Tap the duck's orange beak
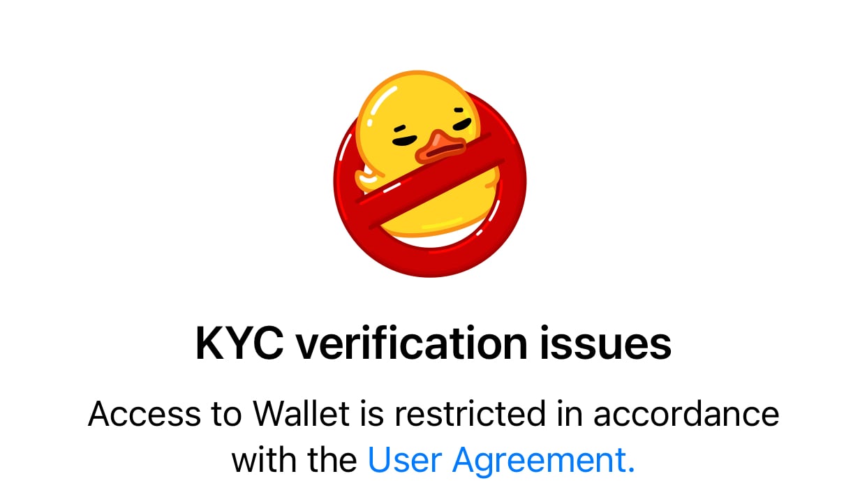 pyautogui.click(x=440, y=147)
